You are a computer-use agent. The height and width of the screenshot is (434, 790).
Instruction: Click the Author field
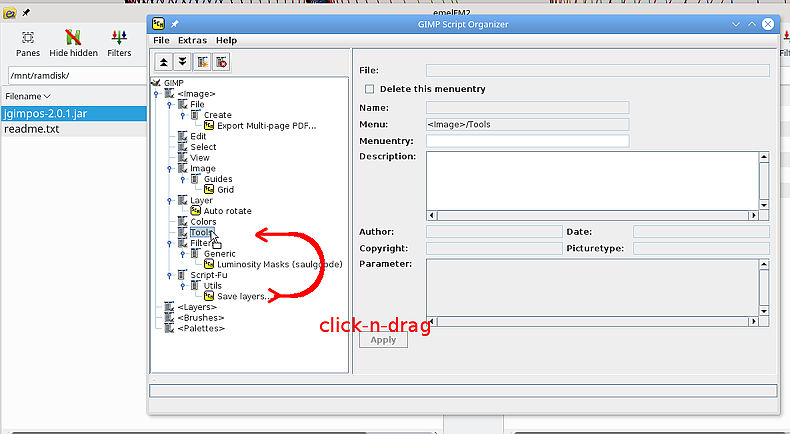pos(494,231)
